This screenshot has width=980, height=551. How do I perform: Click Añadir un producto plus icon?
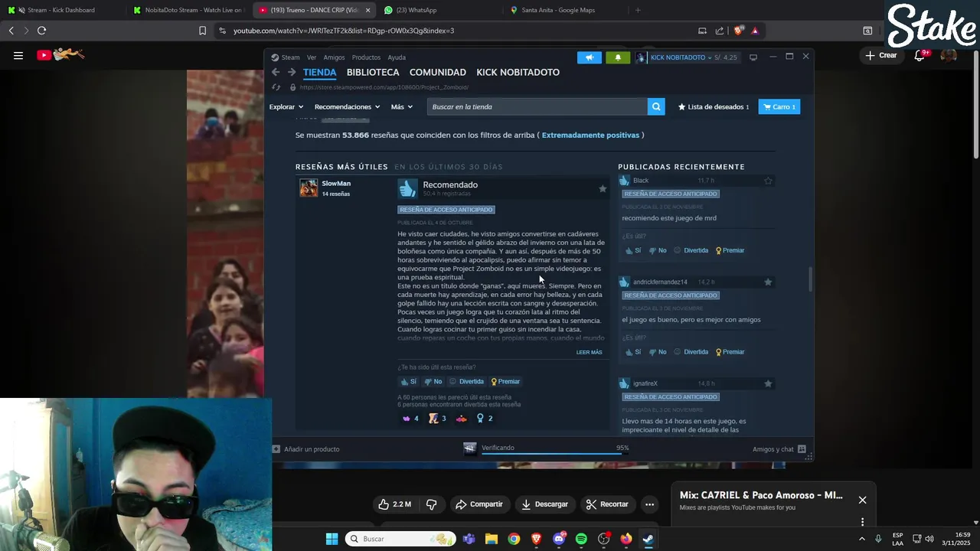(x=276, y=449)
